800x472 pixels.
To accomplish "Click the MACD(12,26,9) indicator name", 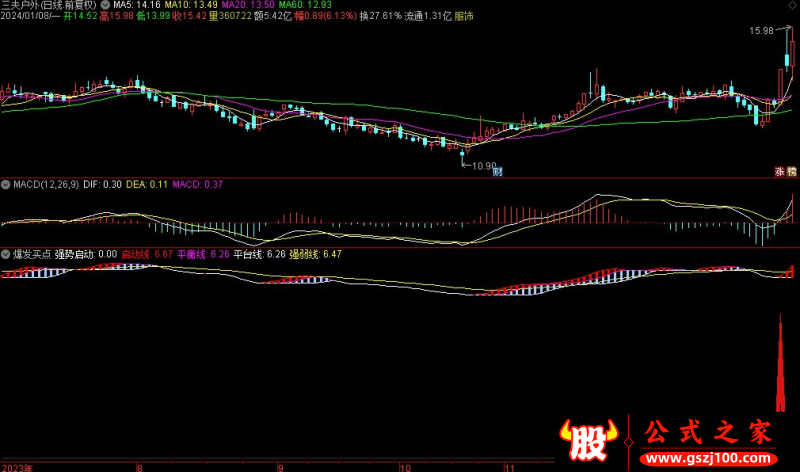I will tap(46, 185).
